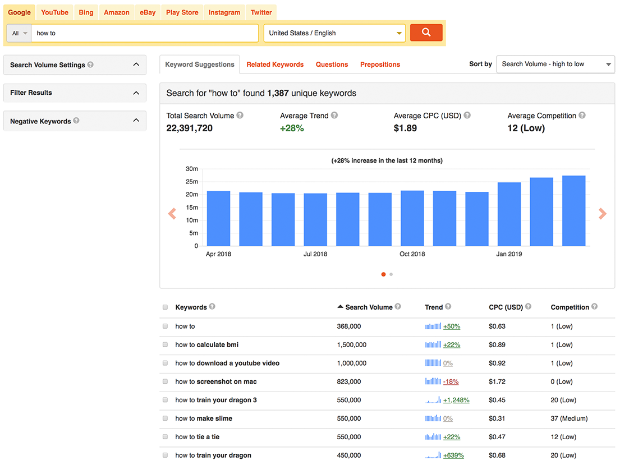The image size is (620, 465).
Task: Switch to the eBay tab
Action: [147, 12]
